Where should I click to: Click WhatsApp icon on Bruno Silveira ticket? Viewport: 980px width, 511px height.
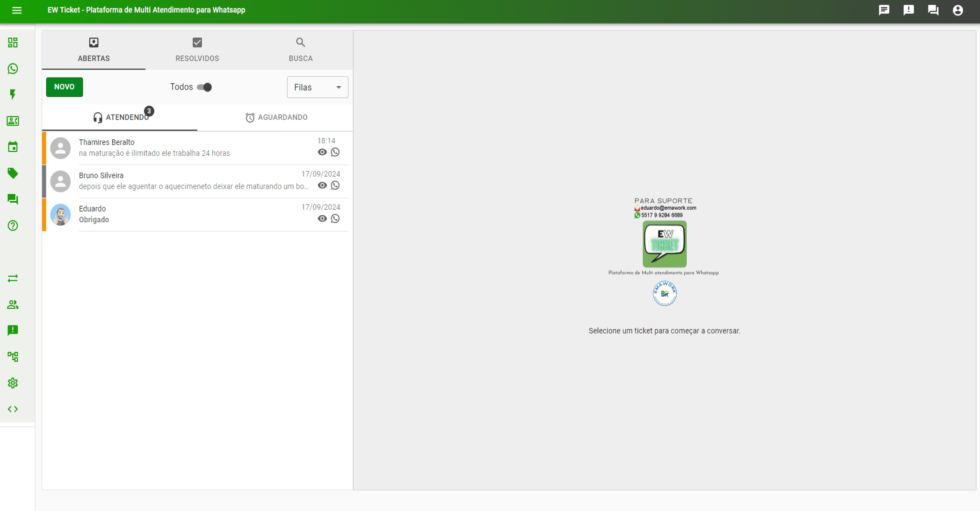[335, 185]
